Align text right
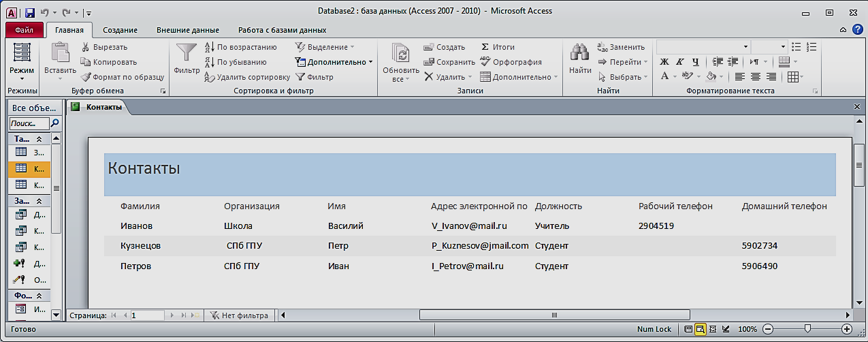The image size is (868, 342). [x=771, y=77]
